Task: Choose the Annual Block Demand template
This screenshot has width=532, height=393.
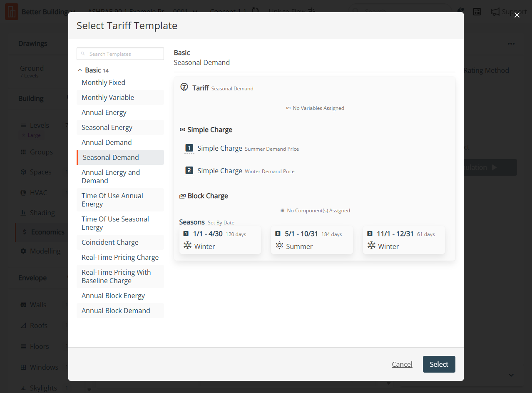Action: tap(116, 311)
